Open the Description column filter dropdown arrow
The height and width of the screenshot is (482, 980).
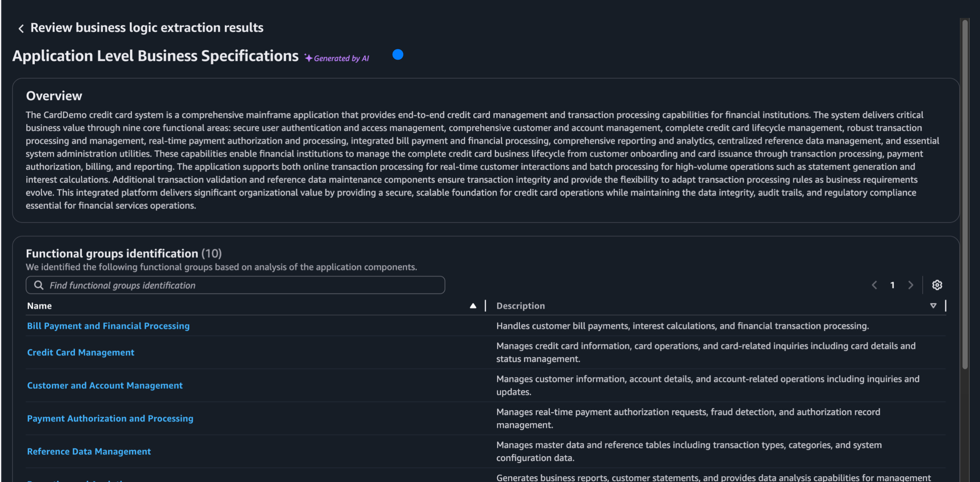(x=934, y=306)
